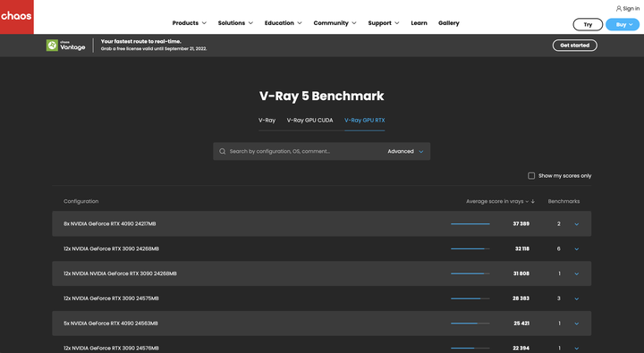This screenshot has width=644, height=353.
Task: Click the Try button
Action: 588,25
